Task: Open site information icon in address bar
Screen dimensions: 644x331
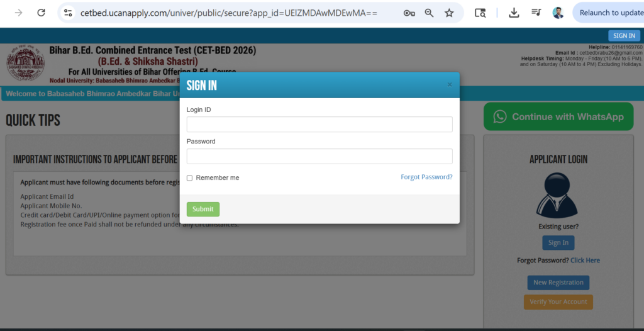Action: click(x=68, y=13)
